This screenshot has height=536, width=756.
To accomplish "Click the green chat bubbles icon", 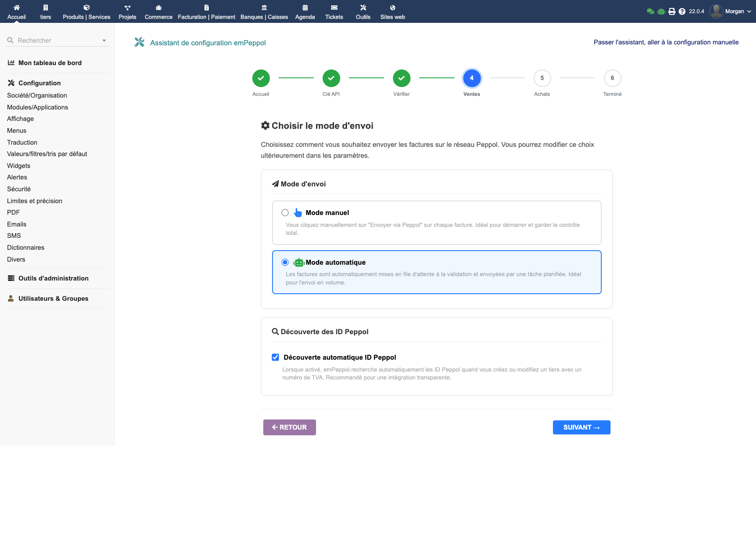I will point(651,11).
